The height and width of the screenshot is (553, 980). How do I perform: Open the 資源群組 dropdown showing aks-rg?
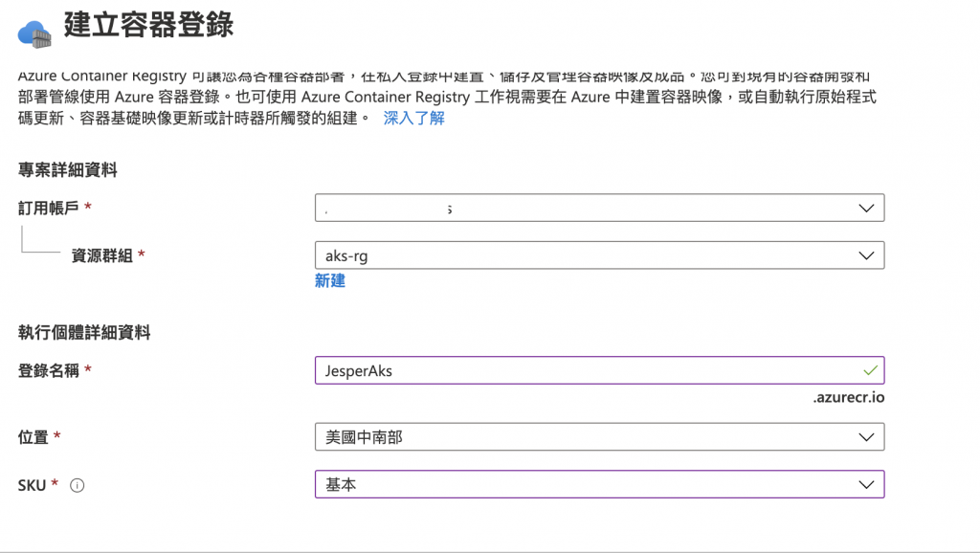599,255
